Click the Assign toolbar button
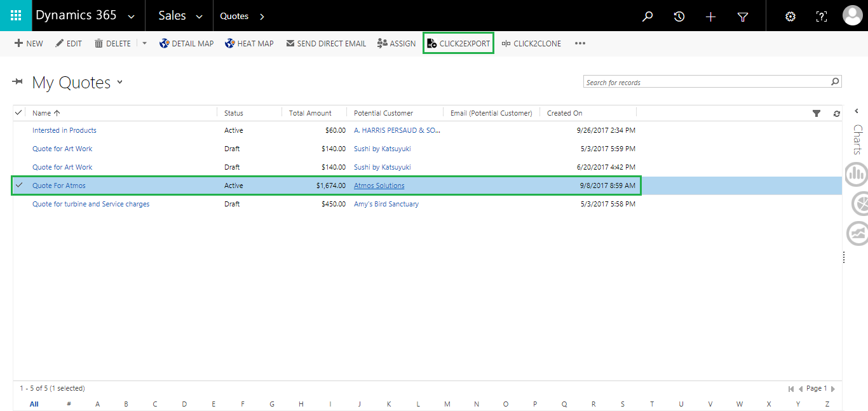The image size is (868, 411). coord(397,44)
